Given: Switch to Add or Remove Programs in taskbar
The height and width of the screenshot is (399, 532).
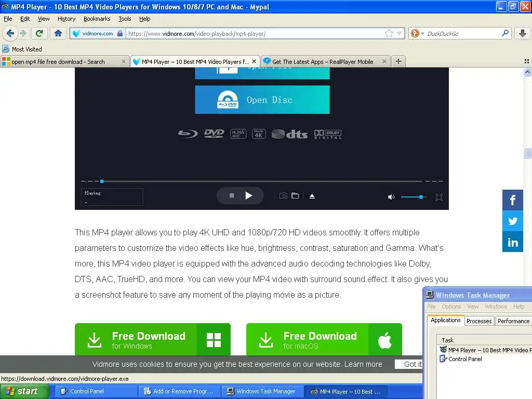Looking at the screenshot, I should (x=179, y=391).
